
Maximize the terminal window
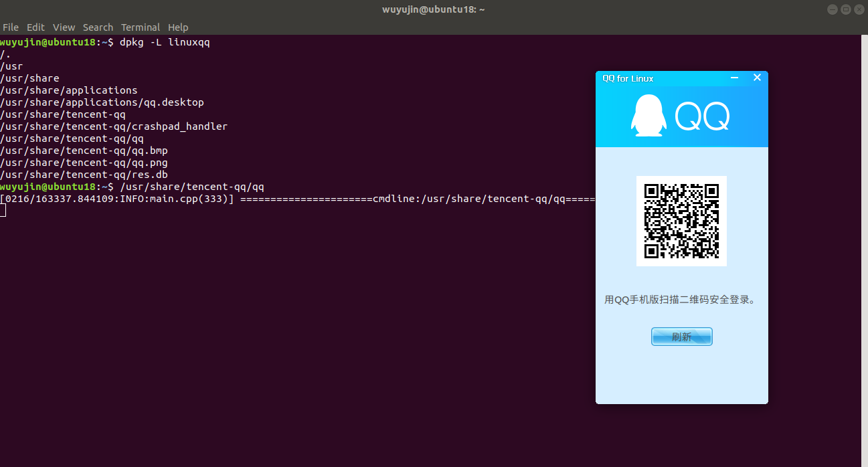(x=846, y=9)
